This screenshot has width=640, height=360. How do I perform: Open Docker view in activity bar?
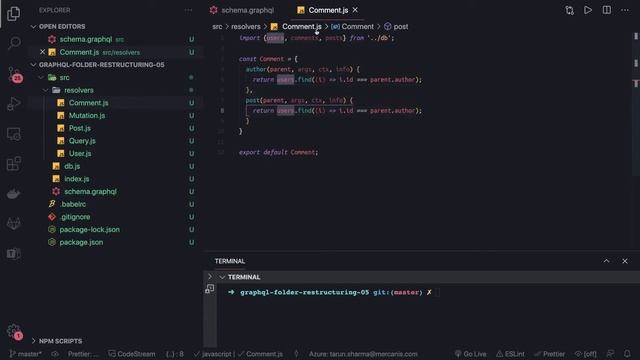[x=13, y=194]
